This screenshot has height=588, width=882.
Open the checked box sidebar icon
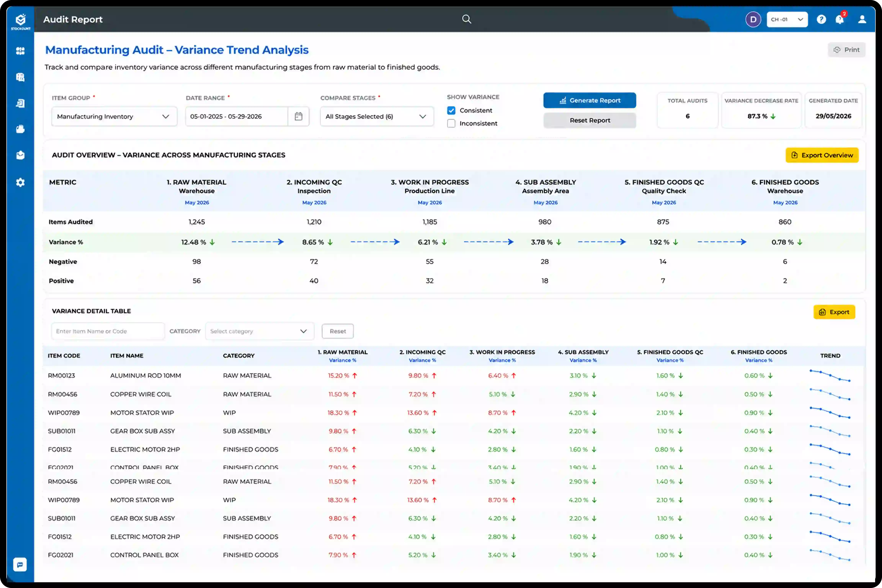21,155
